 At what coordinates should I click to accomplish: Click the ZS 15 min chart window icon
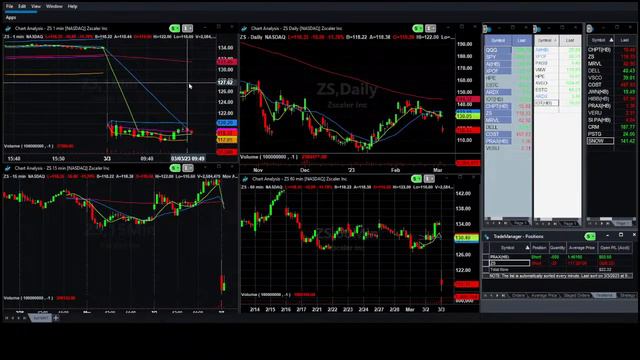[x=8, y=168]
